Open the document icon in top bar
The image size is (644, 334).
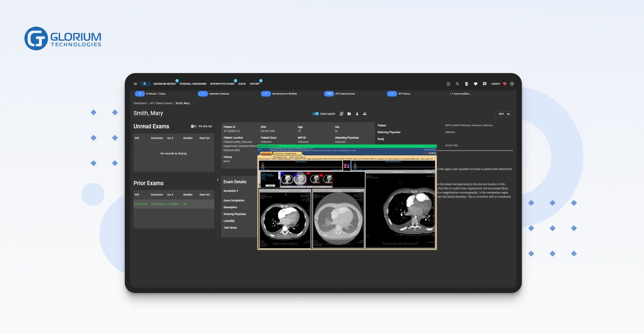coord(466,84)
